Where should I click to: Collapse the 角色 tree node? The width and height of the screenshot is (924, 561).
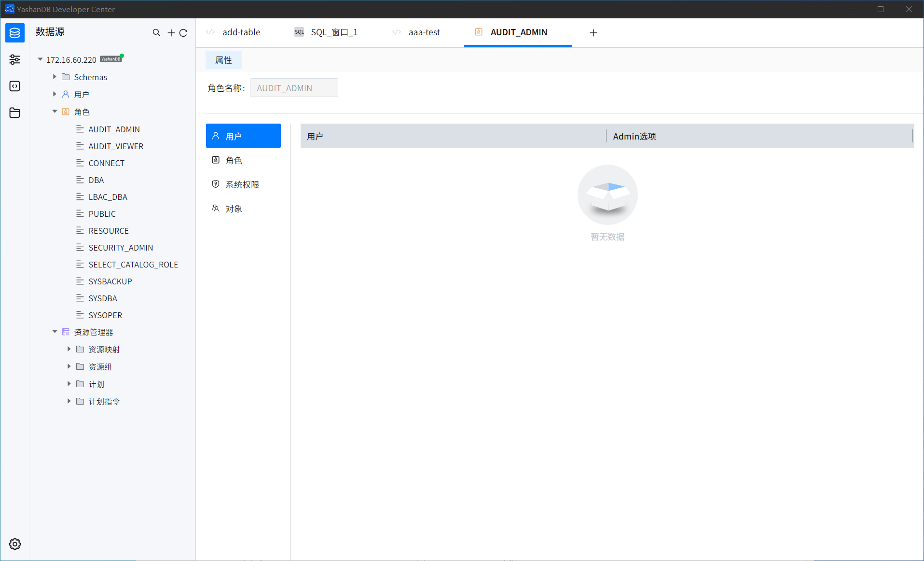55,112
